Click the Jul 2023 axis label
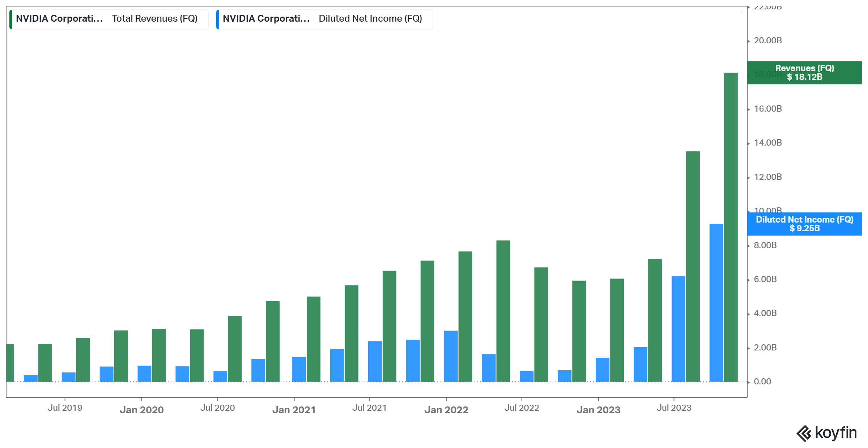Screen dimensions: 868x448 tap(674, 408)
